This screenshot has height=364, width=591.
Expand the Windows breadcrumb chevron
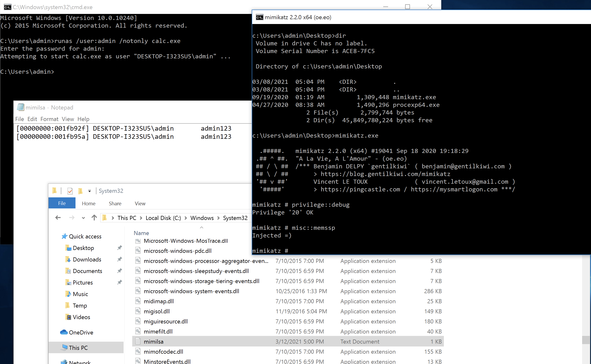click(218, 218)
